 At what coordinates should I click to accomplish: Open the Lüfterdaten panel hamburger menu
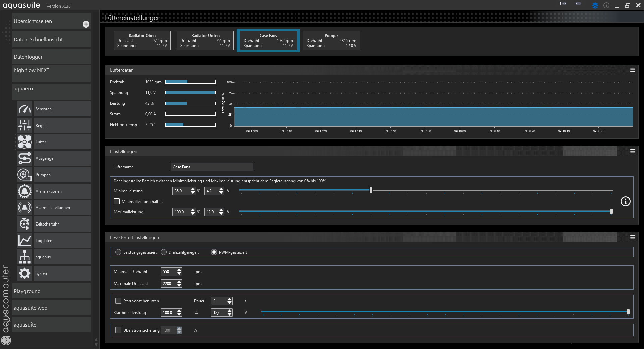tap(633, 70)
